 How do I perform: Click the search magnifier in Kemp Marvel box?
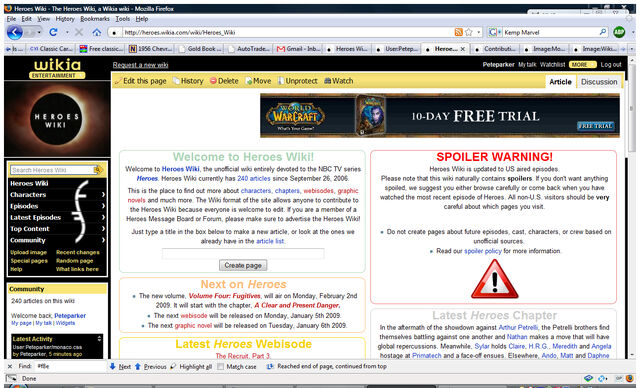[602, 32]
